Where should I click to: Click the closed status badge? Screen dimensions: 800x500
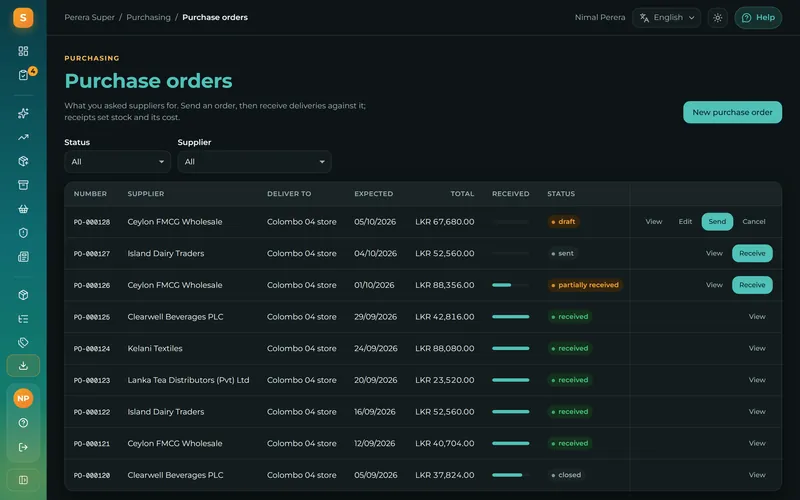pyautogui.click(x=566, y=475)
